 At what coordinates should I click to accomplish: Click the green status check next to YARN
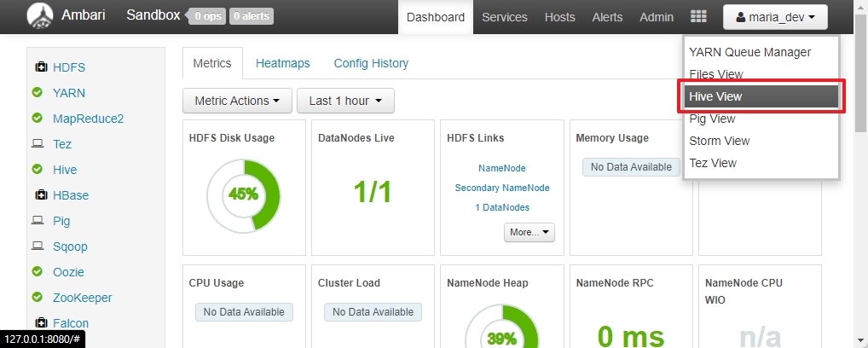37,92
